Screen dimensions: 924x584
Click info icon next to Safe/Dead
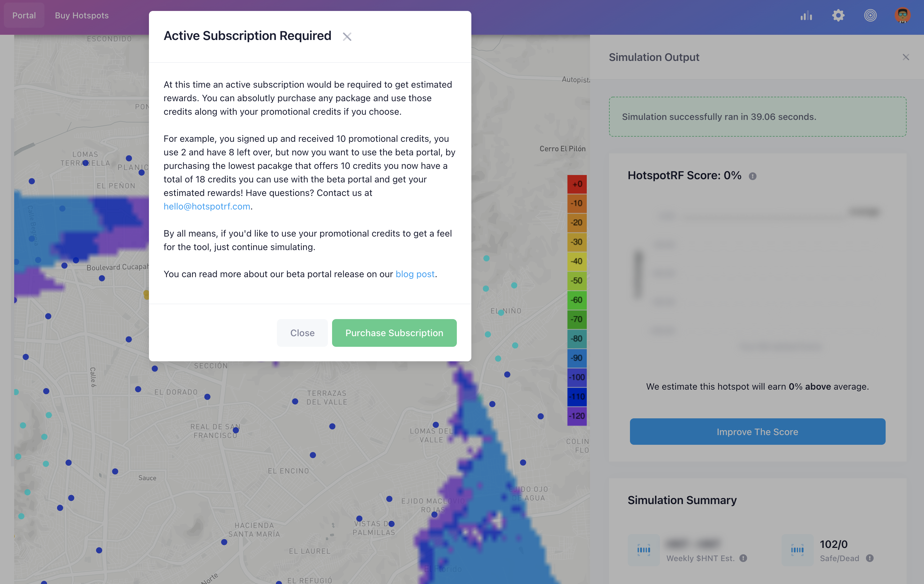point(870,558)
